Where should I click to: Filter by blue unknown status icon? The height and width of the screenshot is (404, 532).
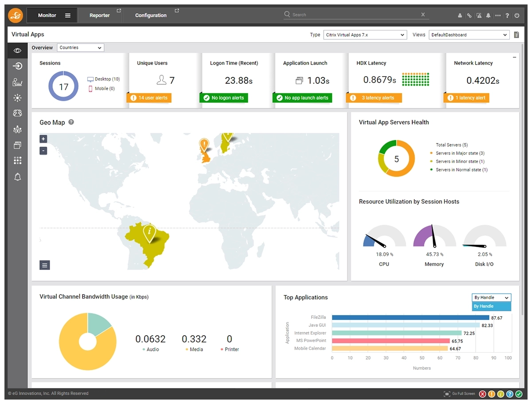point(509,394)
